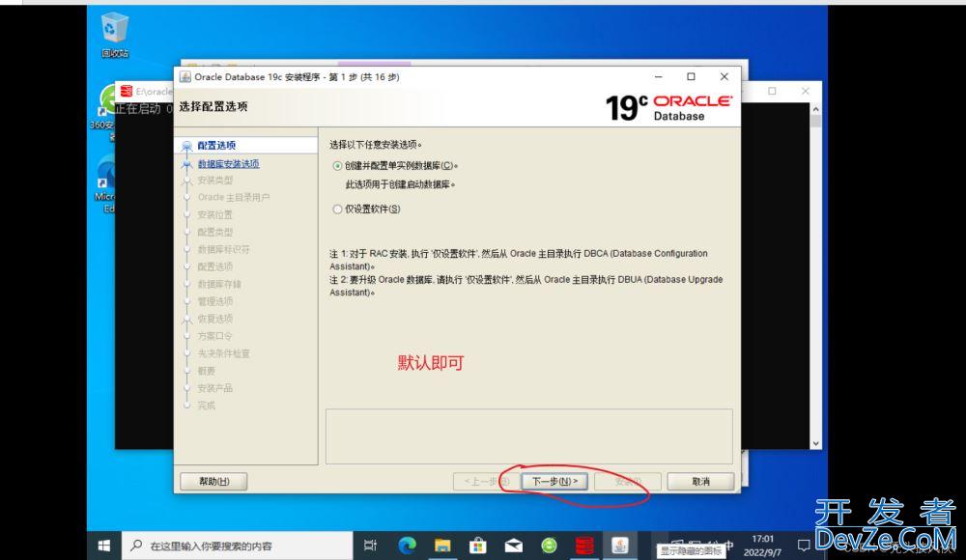This screenshot has width=966, height=560.
Task: Click 配置类型 step in sidebar
Action: coord(215,232)
